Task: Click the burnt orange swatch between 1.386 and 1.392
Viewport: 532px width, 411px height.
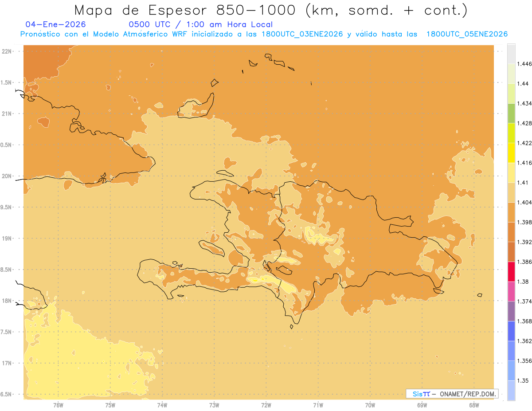Action: 511,252
